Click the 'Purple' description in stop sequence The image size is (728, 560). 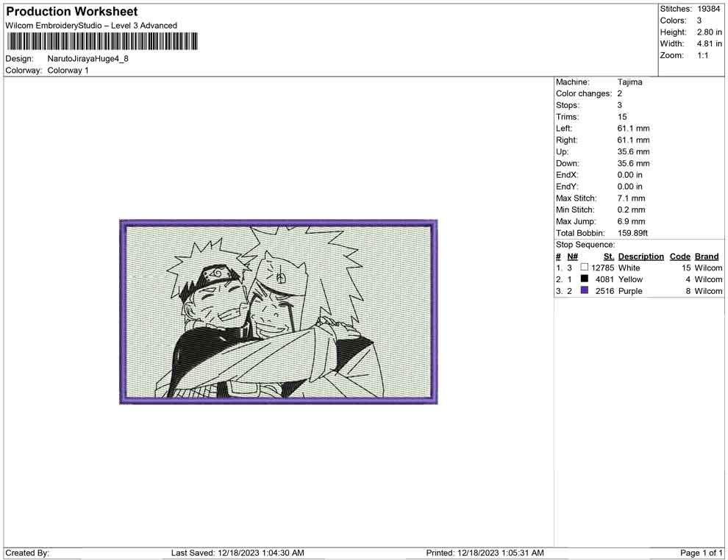tap(630, 291)
